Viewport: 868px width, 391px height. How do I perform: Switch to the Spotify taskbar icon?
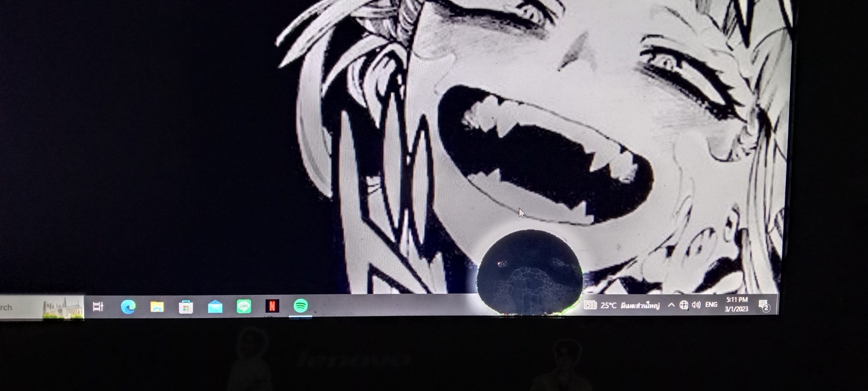(x=300, y=305)
